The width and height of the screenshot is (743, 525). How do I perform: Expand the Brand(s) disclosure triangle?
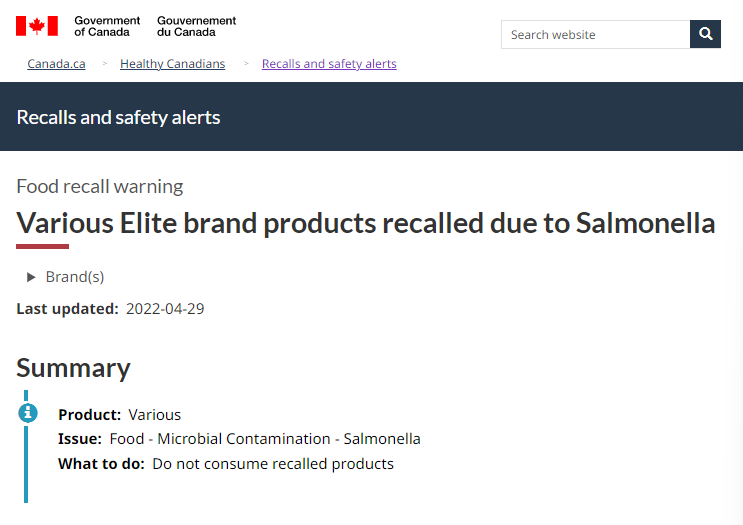click(x=31, y=277)
